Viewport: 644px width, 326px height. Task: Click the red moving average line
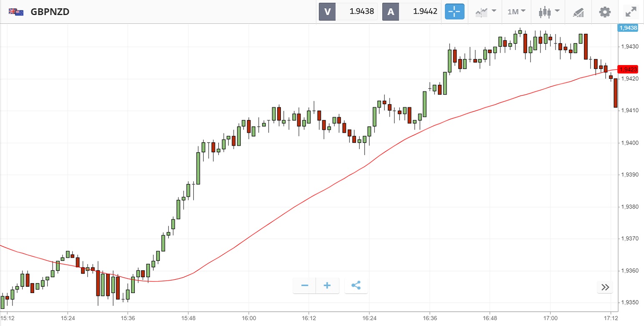[x=292, y=208]
